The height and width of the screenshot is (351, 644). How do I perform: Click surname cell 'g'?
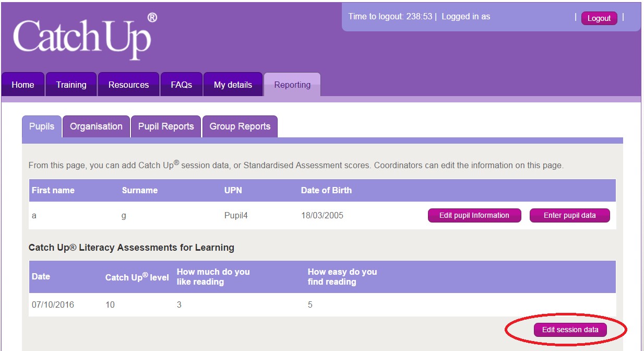(x=124, y=215)
